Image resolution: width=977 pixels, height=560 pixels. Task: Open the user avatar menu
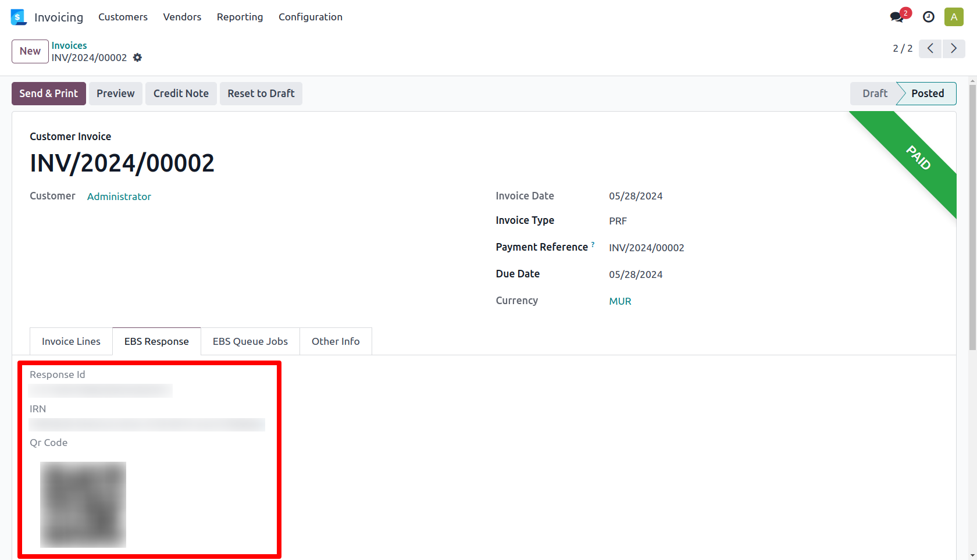(x=954, y=17)
